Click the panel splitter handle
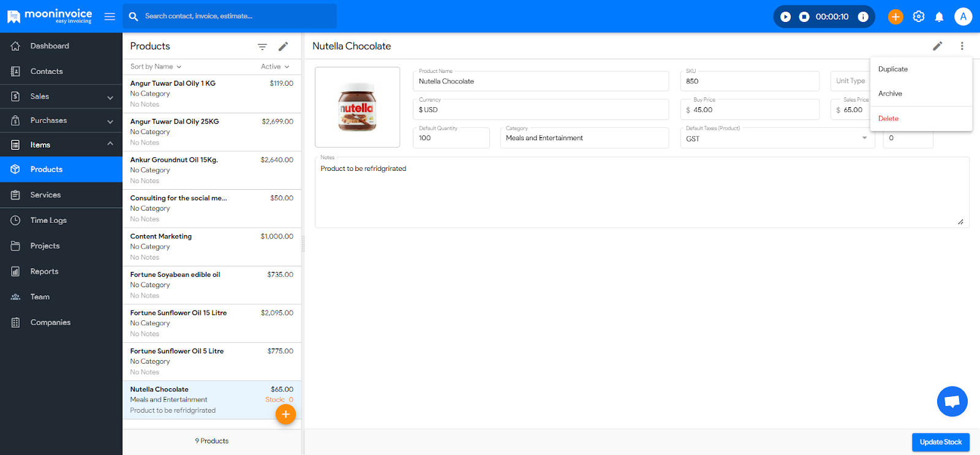The width and height of the screenshot is (980, 455). click(x=303, y=244)
